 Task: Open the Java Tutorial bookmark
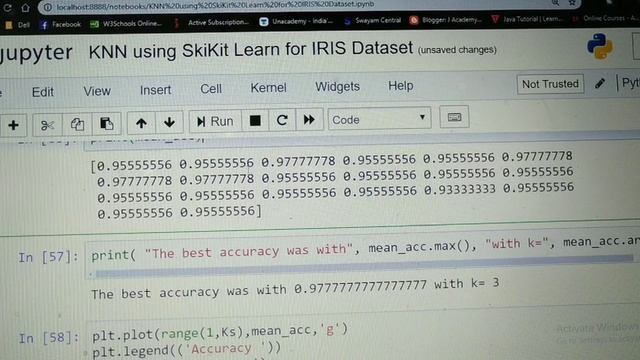(x=527, y=19)
